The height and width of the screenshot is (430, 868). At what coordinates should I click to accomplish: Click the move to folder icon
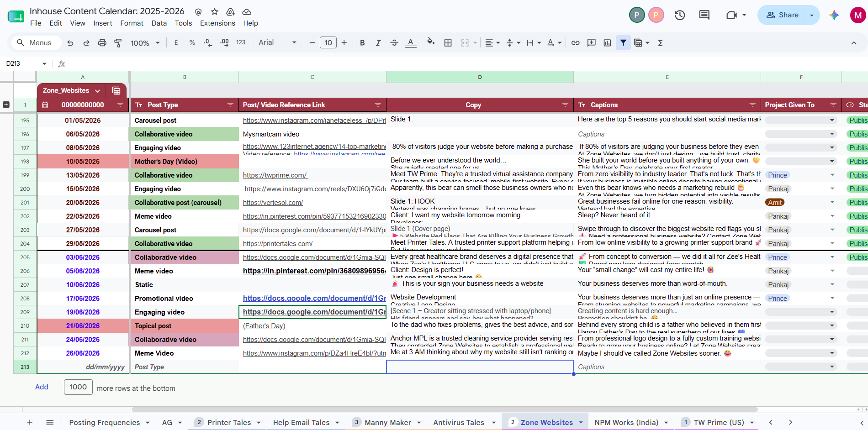point(231,12)
